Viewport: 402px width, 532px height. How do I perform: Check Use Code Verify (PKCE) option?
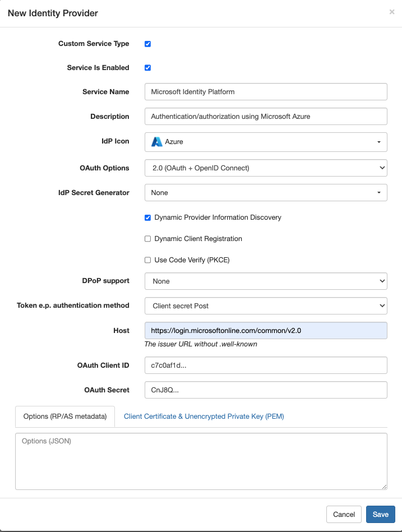(147, 260)
